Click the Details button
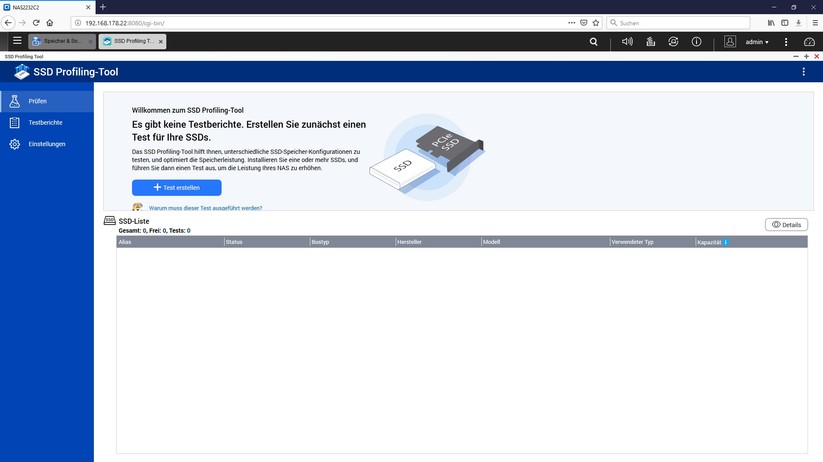The width and height of the screenshot is (823, 462). click(x=786, y=225)
